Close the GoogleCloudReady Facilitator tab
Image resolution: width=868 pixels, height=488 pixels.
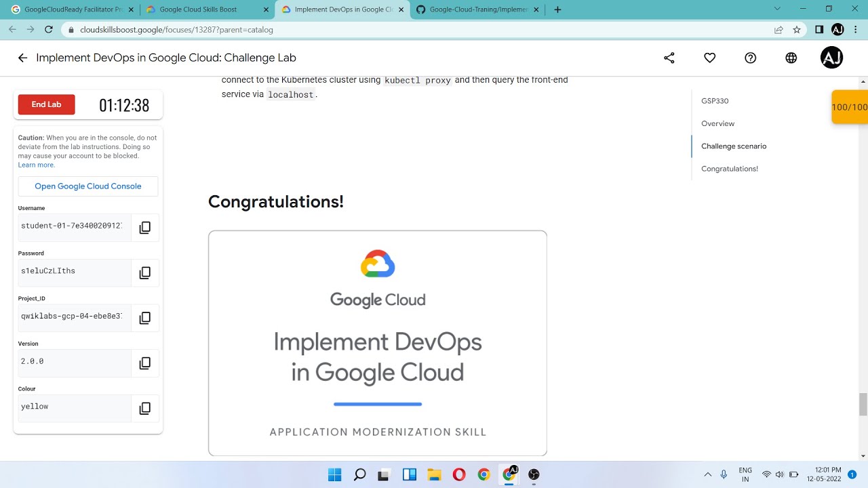coord(131,9)
